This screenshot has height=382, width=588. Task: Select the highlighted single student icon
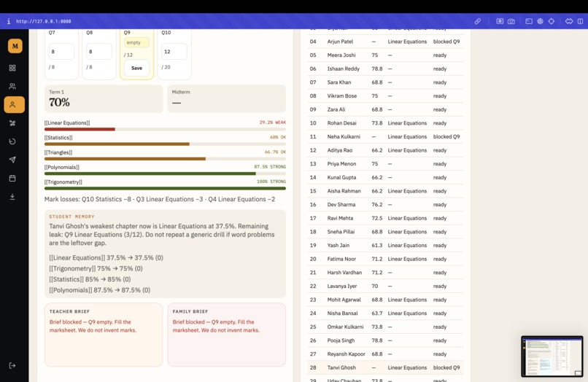pos(15,104)
